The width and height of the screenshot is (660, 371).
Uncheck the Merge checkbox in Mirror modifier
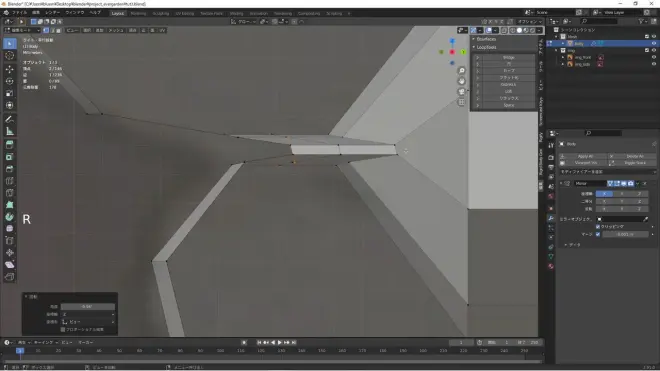pos(598,234)
